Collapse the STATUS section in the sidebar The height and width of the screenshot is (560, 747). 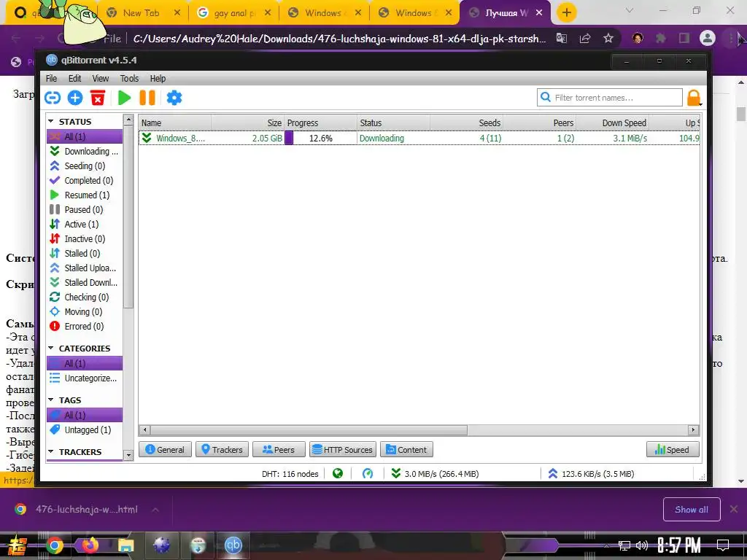(x=51, y=122)
